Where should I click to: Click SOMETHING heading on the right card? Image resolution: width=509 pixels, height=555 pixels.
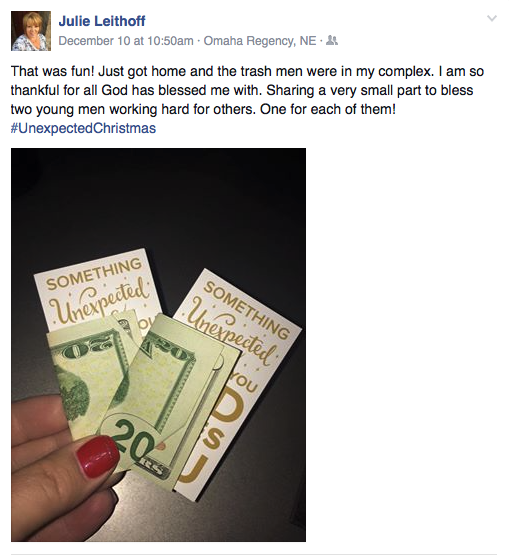click(246, 310)
